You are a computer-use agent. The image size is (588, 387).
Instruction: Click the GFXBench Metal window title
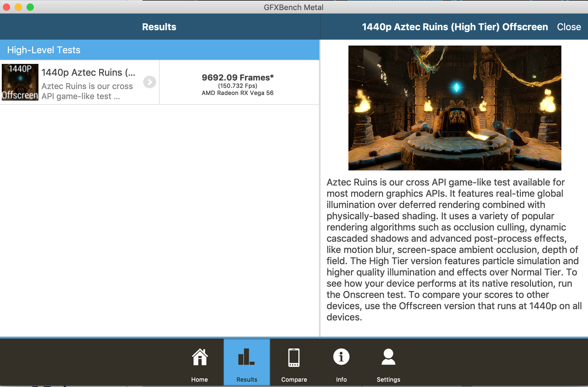click(293, 7)
